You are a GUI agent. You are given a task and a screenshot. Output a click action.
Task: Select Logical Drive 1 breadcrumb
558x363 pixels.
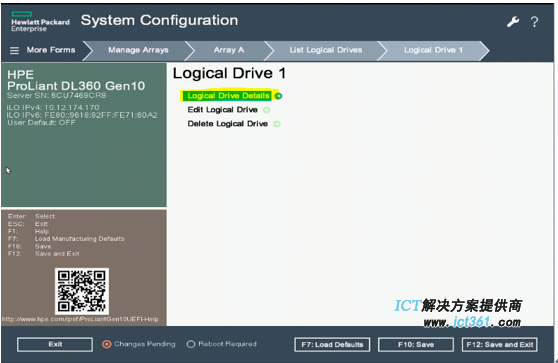tap(433, 50)
